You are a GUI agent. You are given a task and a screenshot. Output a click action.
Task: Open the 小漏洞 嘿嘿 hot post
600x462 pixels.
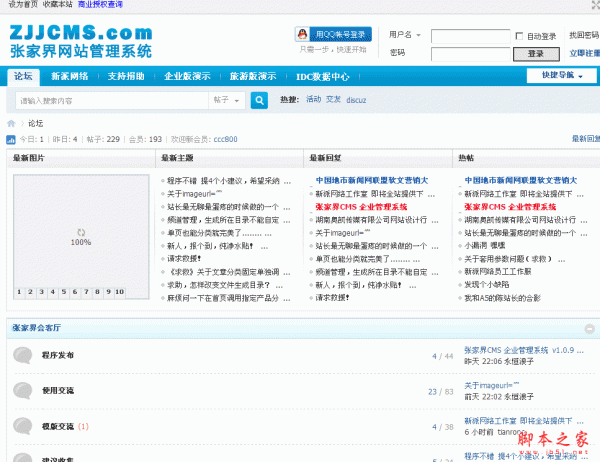tap(484, 246)
